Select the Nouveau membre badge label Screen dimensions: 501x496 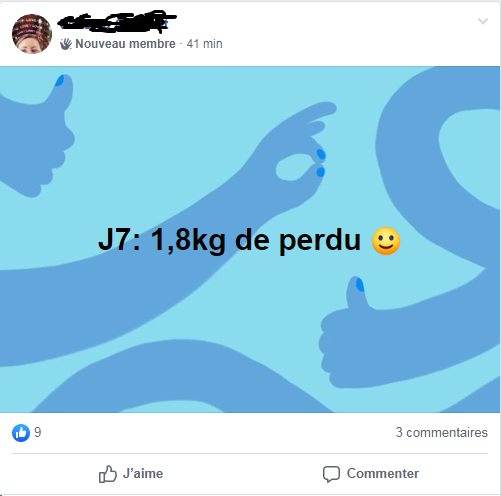[x=125, y=44]
